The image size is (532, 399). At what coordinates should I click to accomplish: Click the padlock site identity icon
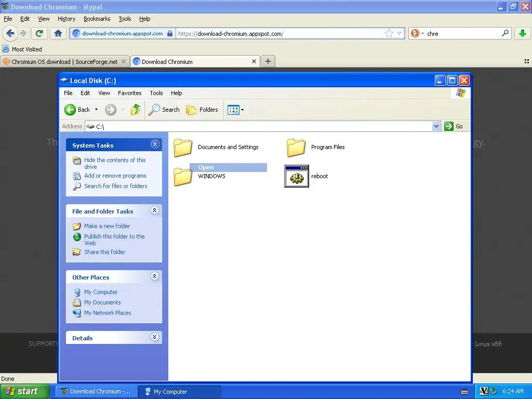click(170, 33)
